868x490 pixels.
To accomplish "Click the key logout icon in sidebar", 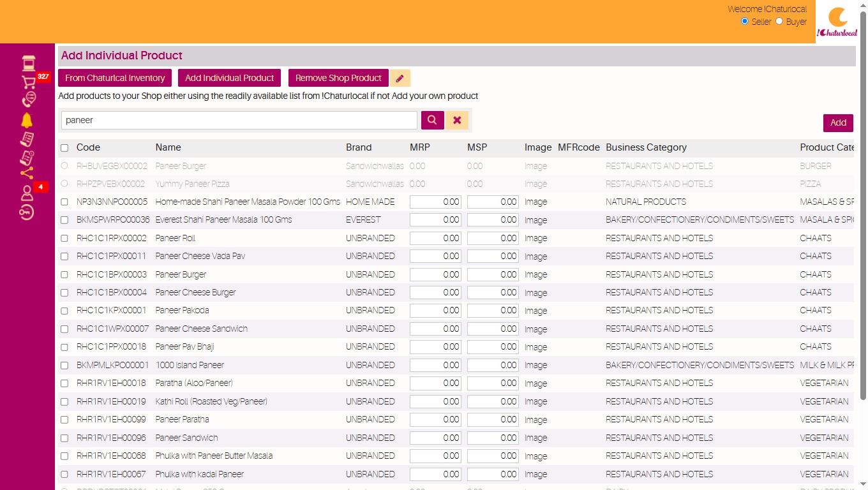I will click(x=27, y=212).
